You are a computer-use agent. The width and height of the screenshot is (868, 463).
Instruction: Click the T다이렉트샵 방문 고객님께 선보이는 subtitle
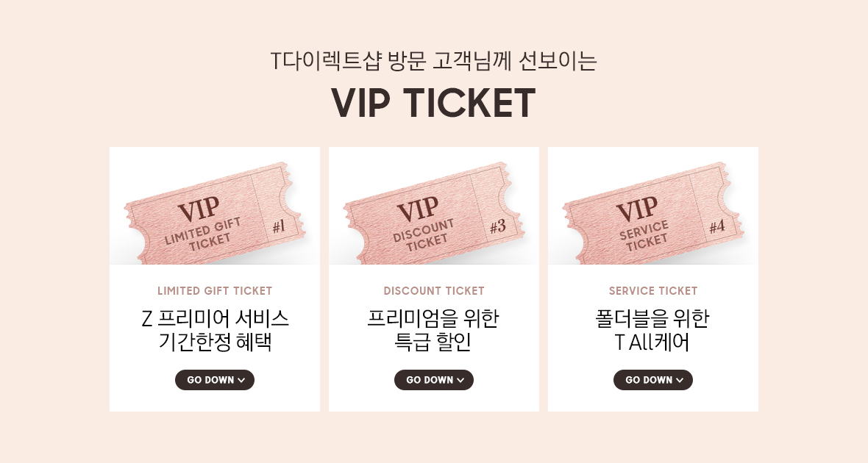click(433, 61)
